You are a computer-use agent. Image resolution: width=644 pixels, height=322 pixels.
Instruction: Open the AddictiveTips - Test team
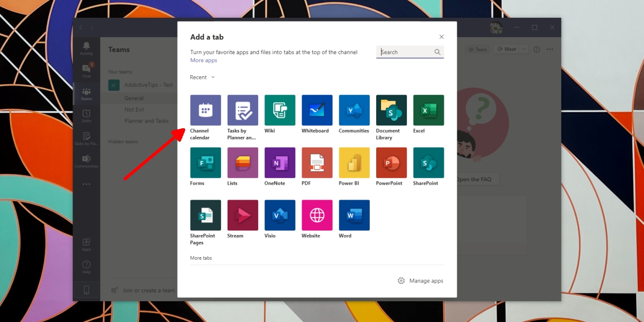pyautogui.click(x=142, y=85)
